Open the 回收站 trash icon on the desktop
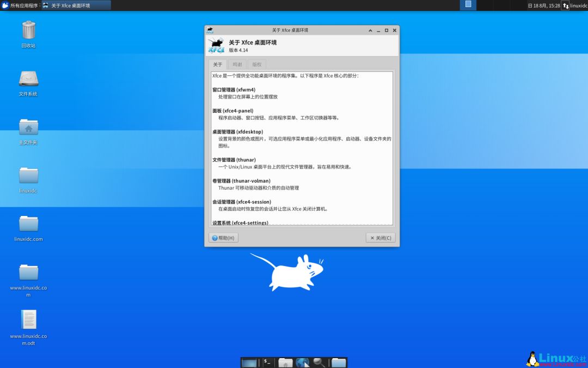 click(x=28, y=30)
